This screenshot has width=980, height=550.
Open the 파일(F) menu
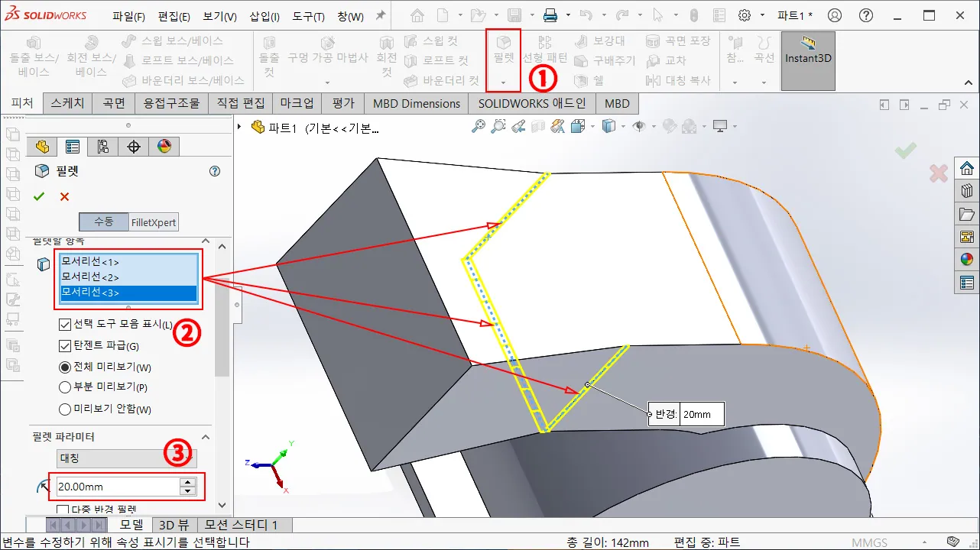click(x=128, y=17)
